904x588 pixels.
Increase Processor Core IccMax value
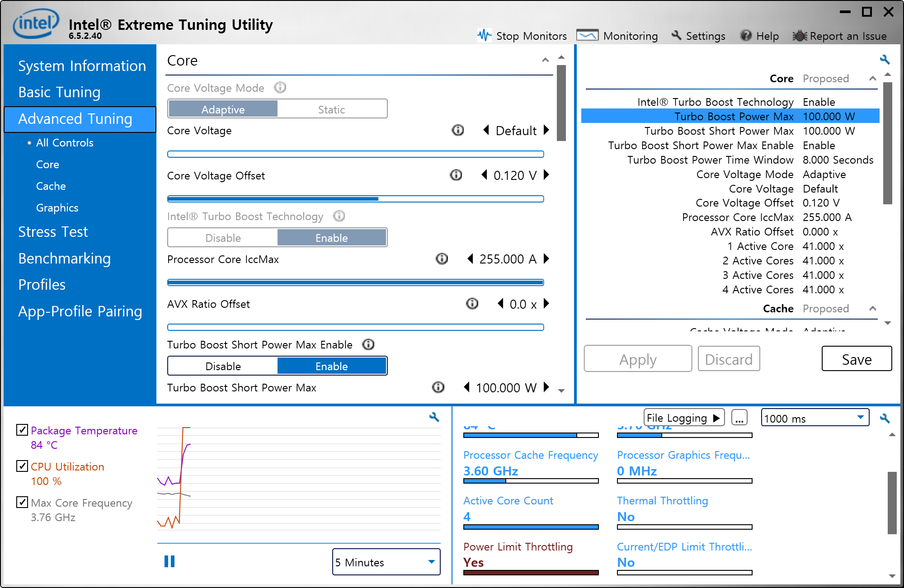click(546, 259)
